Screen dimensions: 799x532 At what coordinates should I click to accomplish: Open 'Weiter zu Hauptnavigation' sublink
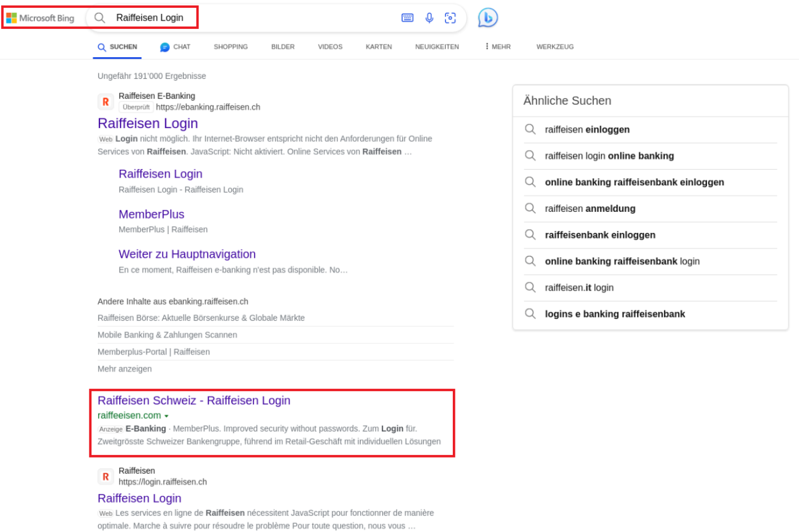(x=187, y=254)
